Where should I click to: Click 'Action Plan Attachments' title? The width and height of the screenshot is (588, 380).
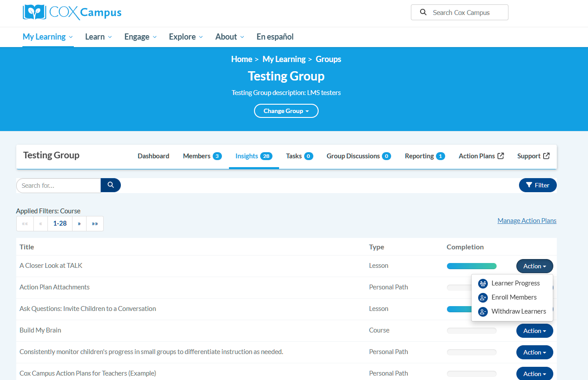point(54,287)
